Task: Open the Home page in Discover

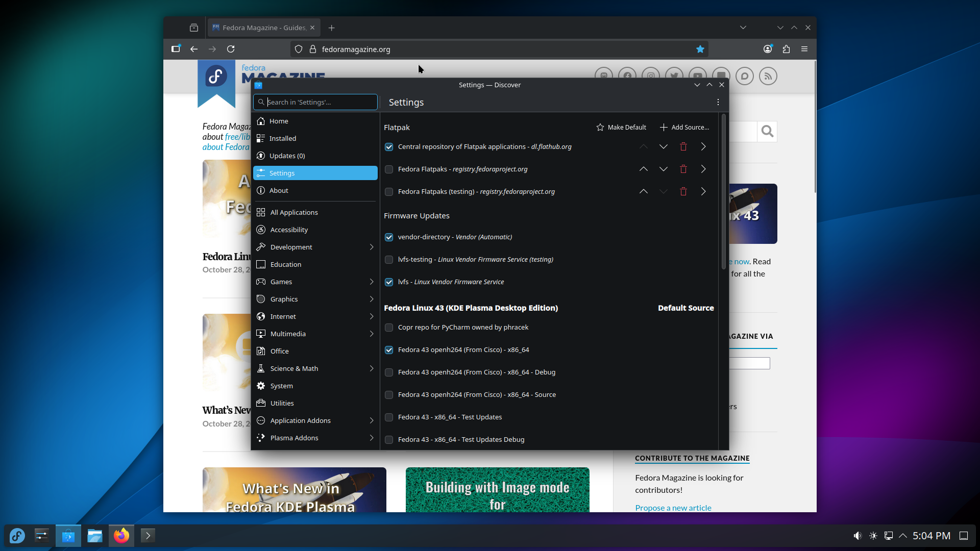Action: (x=315, y=121)
